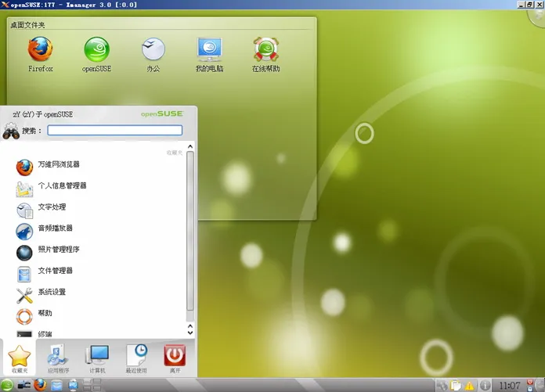
Task: Click the green openSUSE launcher in taskbar
Action: pos(6,385)
